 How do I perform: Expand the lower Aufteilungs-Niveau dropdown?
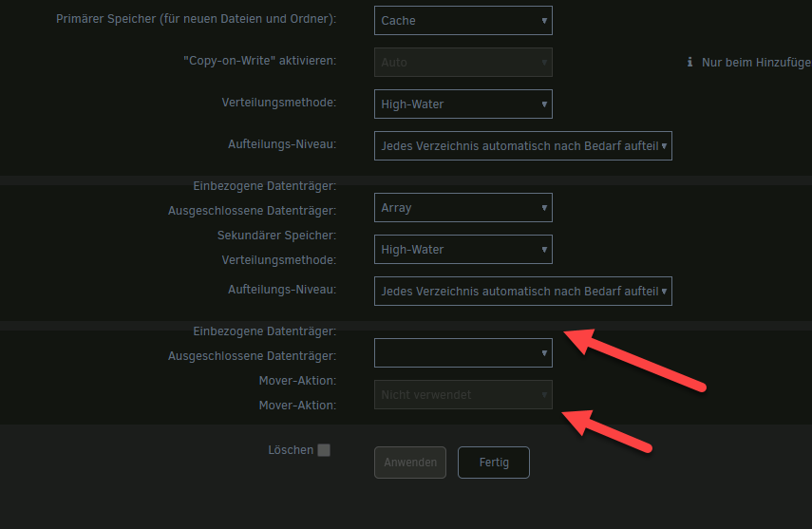(x=523, y=292)
